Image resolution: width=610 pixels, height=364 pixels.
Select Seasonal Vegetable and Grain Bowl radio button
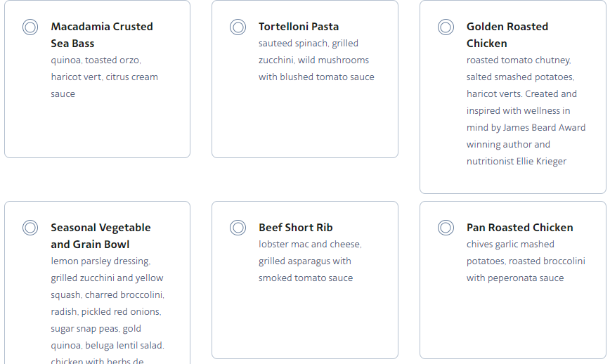coord(30,228)
